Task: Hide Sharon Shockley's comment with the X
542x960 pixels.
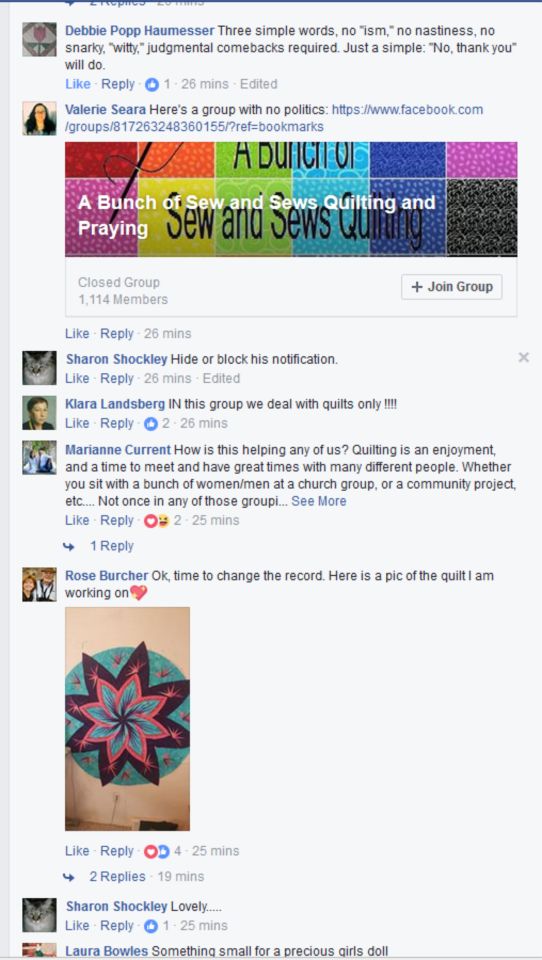Action: click(523, 358)
